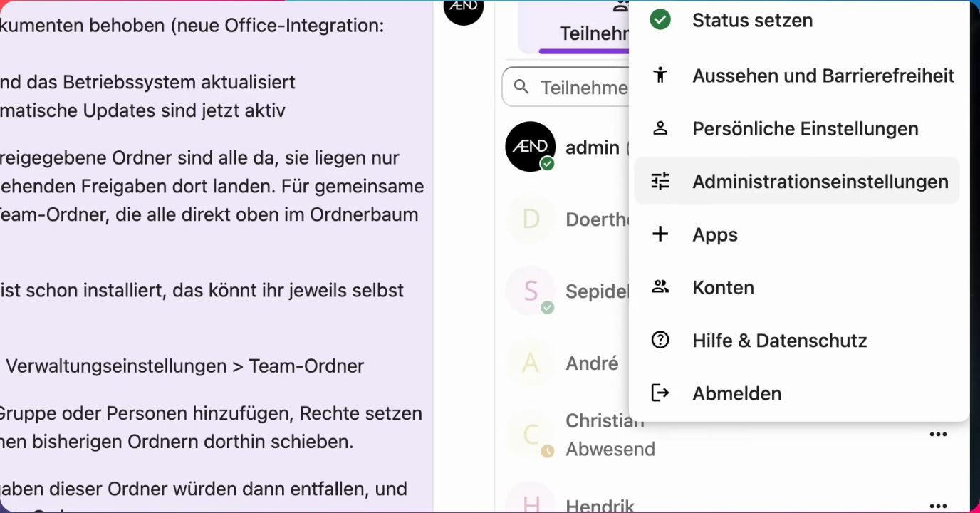Click the away clock badge on Christian's avatar
980x513 pixels.
547,451
